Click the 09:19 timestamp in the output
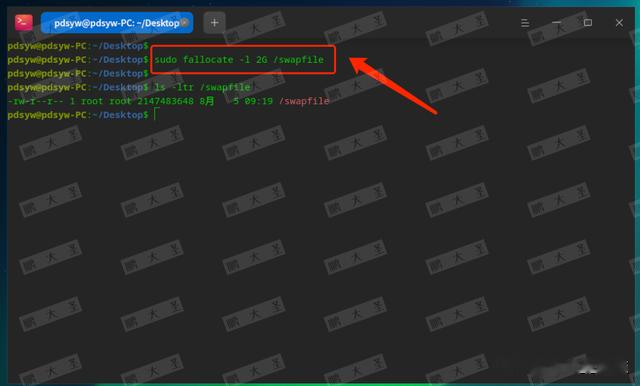 click(x=258, y=101)
